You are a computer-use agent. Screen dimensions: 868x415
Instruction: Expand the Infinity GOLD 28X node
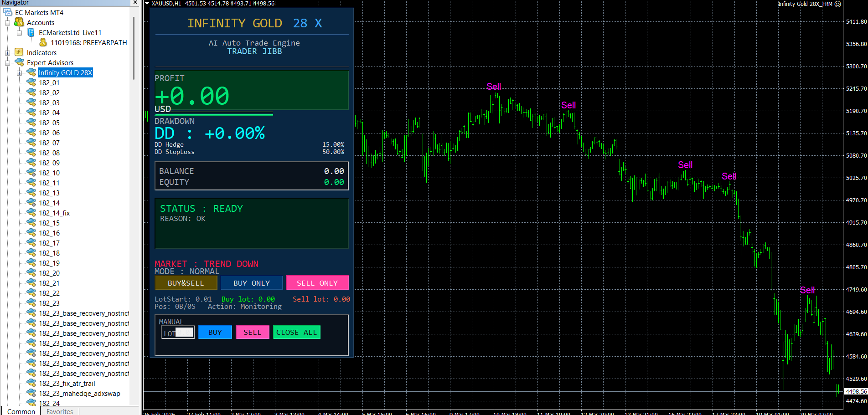[x=19, y=73]
